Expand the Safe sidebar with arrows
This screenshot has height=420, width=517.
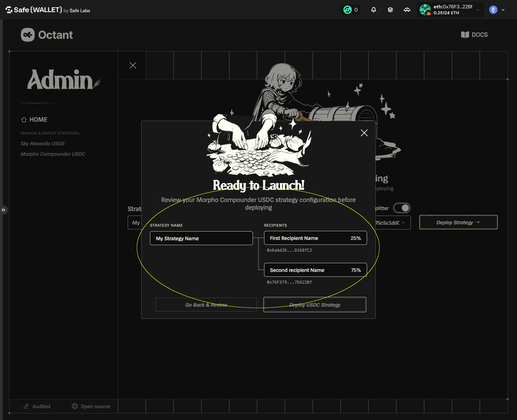point(3,210)
